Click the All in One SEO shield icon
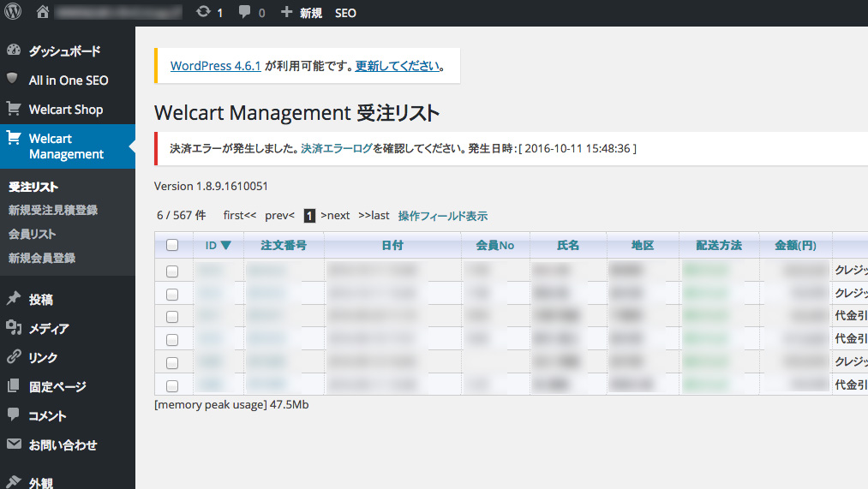This screenshot has width=868, height=489. point(12,79)
